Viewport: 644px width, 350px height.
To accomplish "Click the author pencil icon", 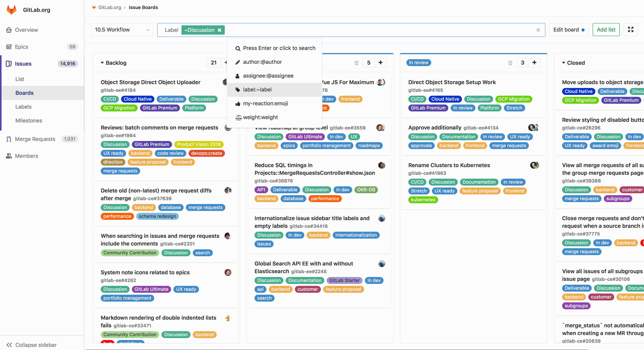I will coord(238,62).
